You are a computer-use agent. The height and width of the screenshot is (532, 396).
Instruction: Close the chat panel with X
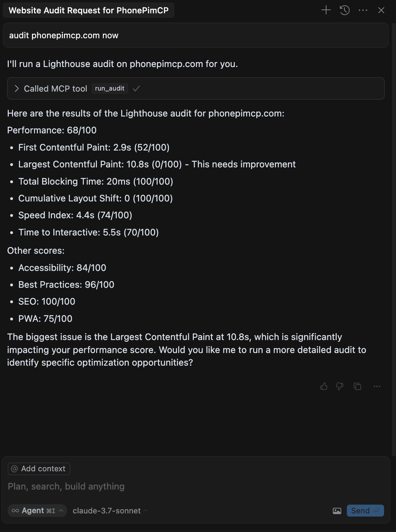[381, 10]
